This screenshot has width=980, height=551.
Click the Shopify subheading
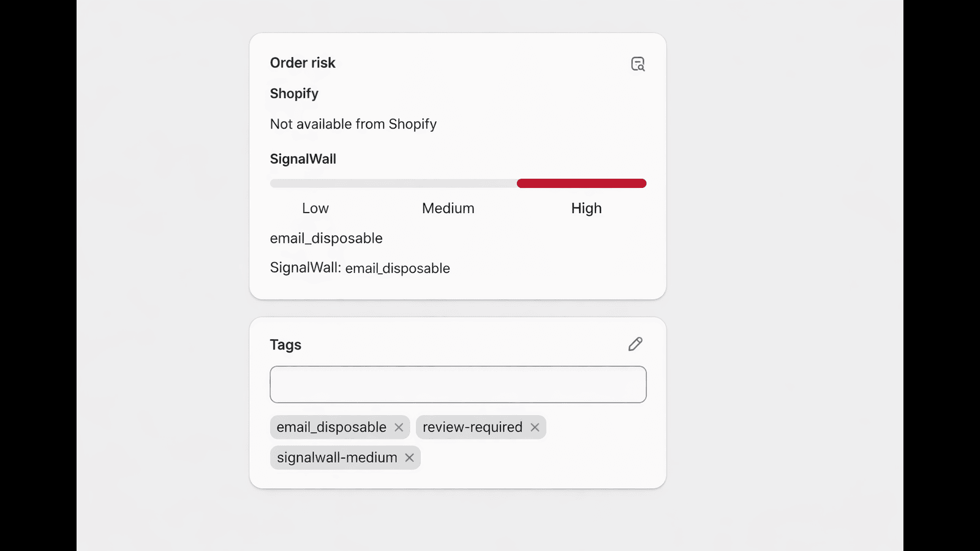[x=294, y=94]
